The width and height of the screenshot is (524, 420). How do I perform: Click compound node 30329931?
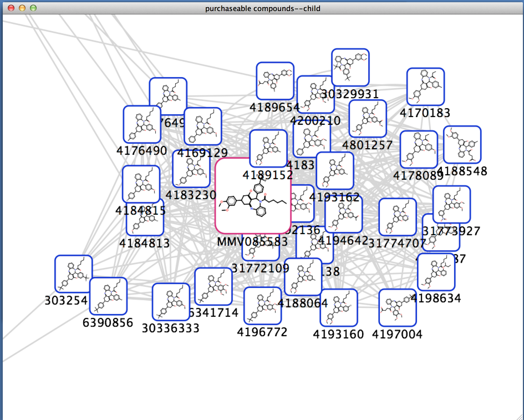(x=350, y=67)
